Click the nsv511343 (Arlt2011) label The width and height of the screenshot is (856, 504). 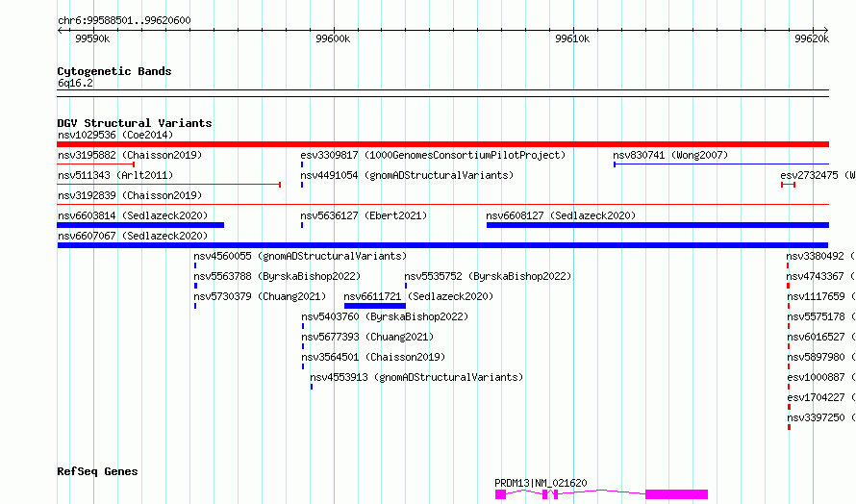tap(115, 175)
